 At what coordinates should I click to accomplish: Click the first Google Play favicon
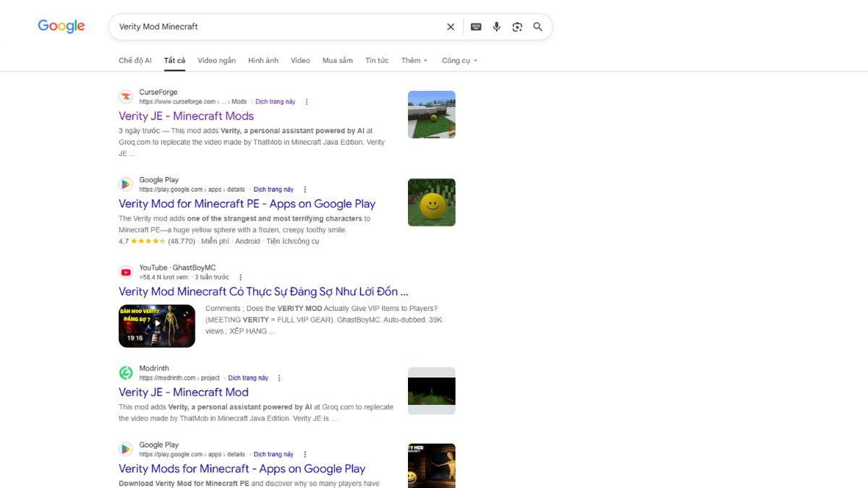coord(126,184)
